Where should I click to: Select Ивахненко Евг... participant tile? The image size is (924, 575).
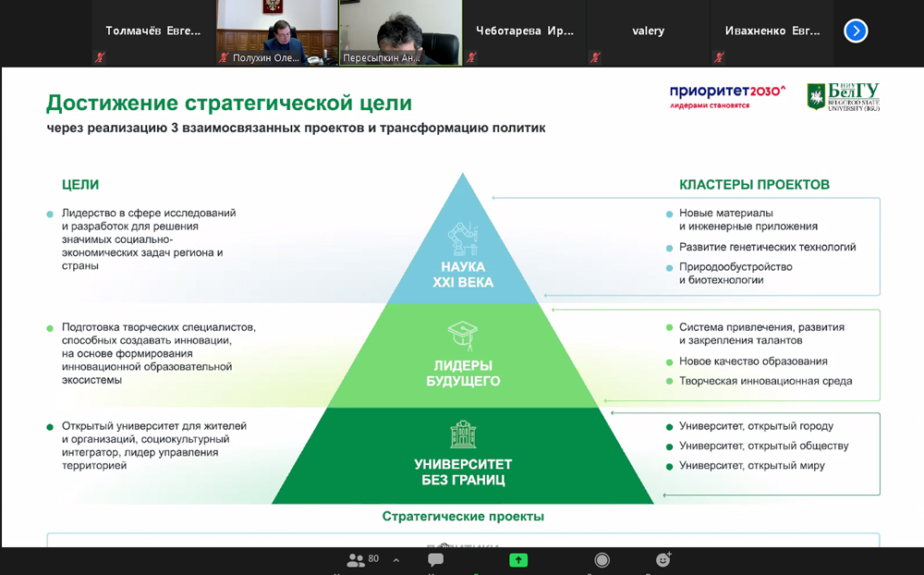coord(772,31)
